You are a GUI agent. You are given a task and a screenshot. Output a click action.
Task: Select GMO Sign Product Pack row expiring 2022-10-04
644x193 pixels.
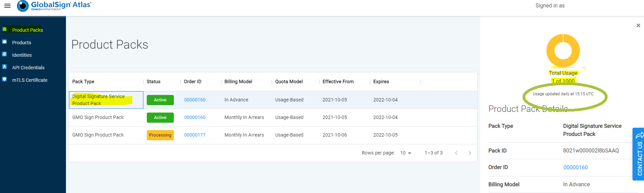(x=273, y=117)
